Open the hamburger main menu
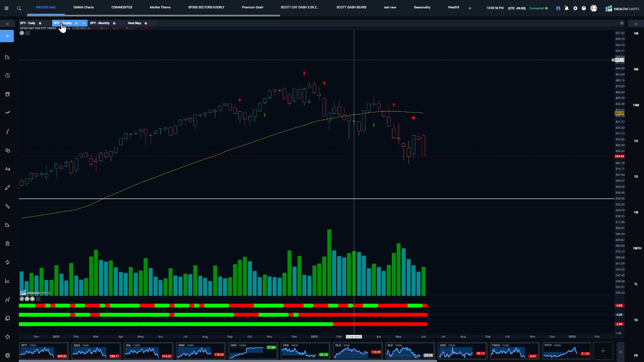The height and width of the screenshot is (362, 644). pos(6,8)
